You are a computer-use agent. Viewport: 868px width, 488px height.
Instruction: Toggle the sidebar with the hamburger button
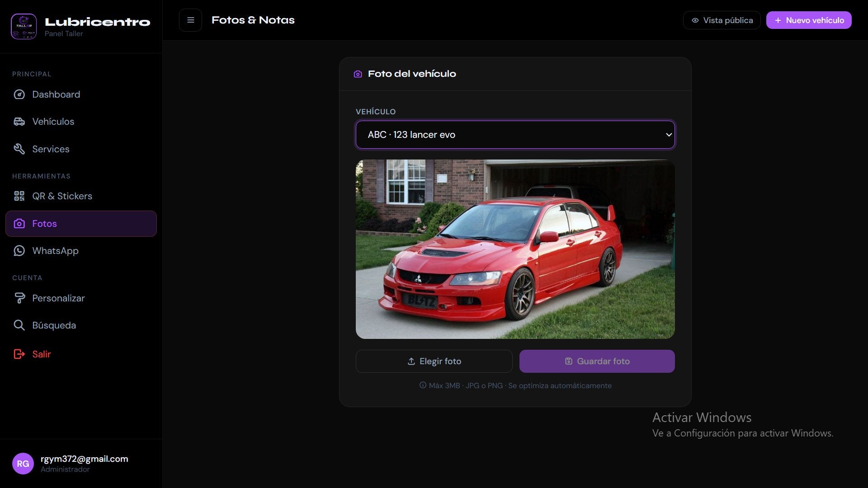pyautogui.click(x=190, y=20)
